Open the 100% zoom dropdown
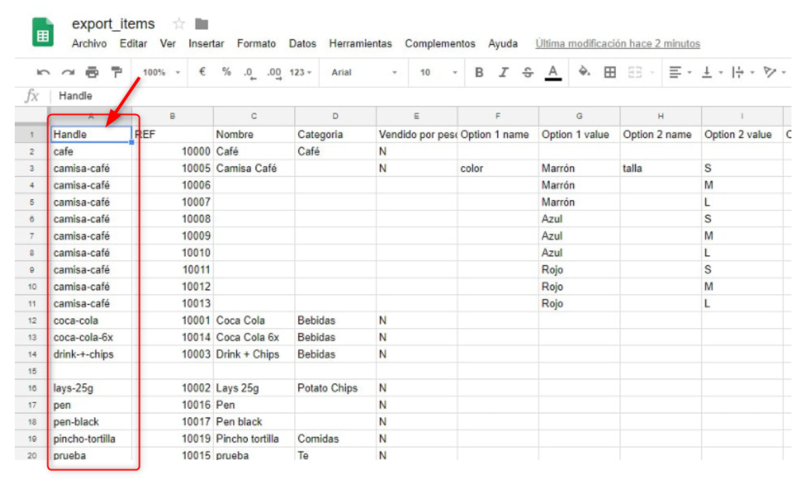 (160, 73)
